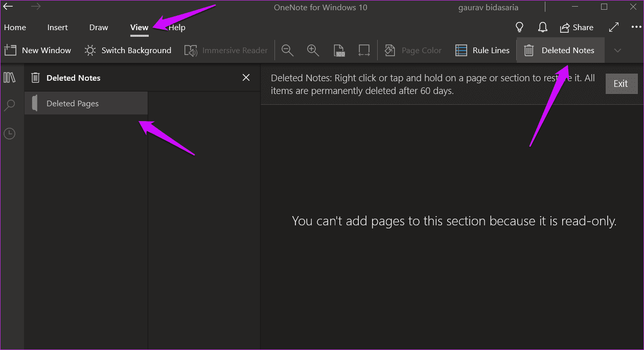Viewport: 644px width, 350px height.
Task: Maximize the OneNote window
Action: (604, 7)
